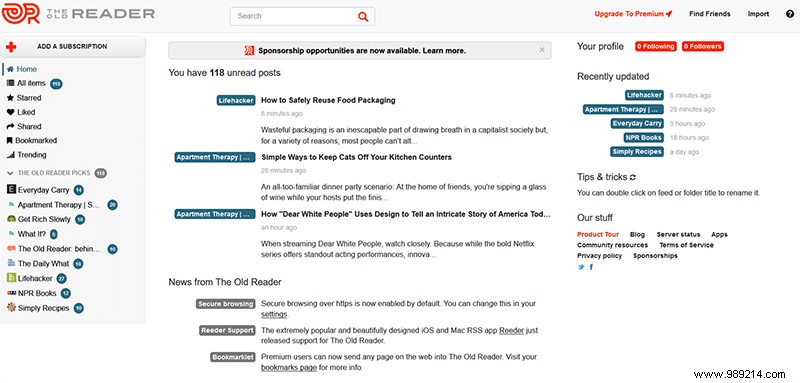The width and height of the screenshot is (800, 383).
Task: Open the What If? feed
Action: 32,234
